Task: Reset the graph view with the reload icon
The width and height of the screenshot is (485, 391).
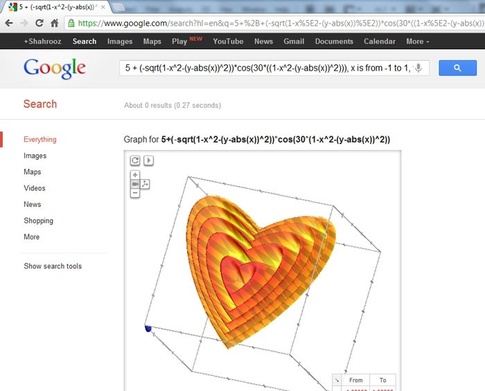Action: click(x=135, y=161)
